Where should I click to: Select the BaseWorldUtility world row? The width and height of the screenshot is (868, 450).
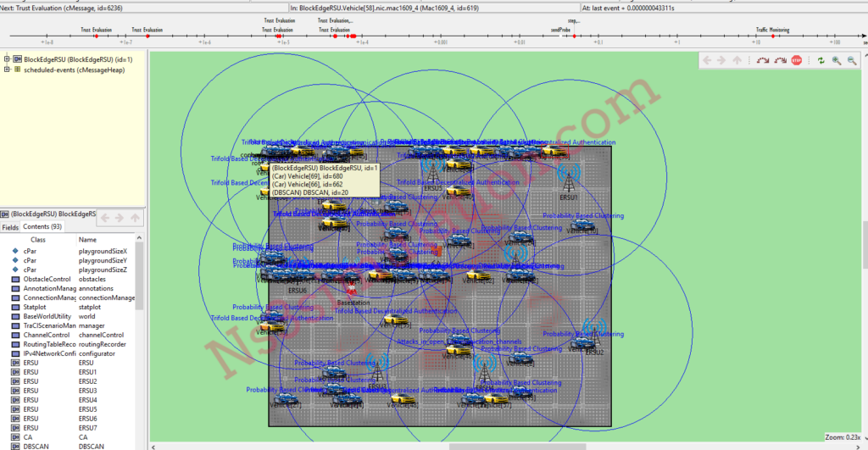coord(69,317)
